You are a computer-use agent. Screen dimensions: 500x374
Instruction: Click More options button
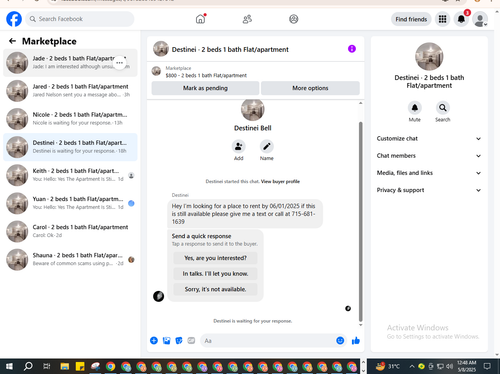pos(310,88)
